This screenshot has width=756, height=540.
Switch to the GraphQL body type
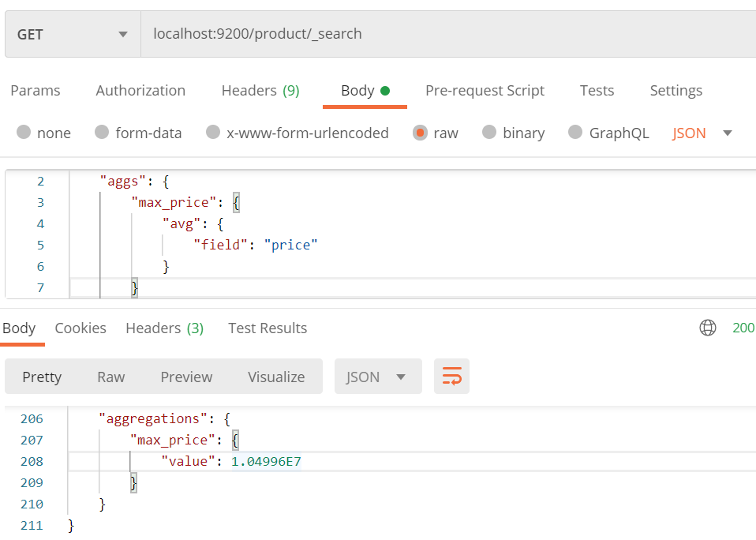pyautogui.click(x=608, y=133)
